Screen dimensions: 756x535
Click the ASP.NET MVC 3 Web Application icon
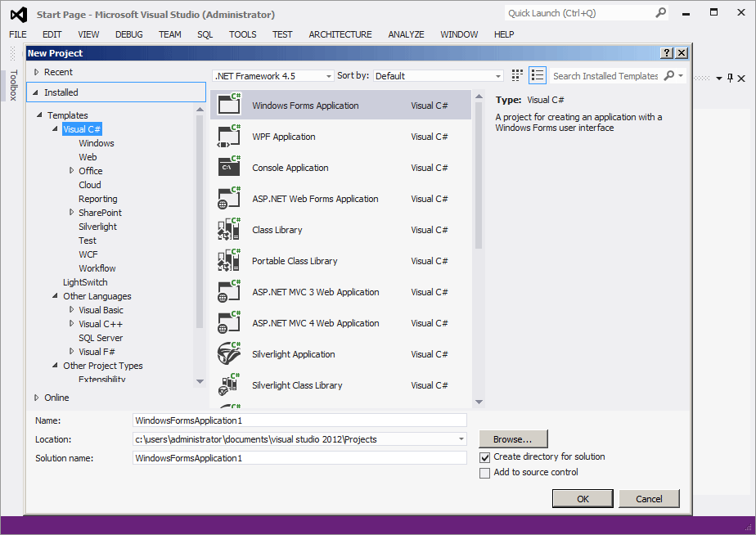point(229,290)
